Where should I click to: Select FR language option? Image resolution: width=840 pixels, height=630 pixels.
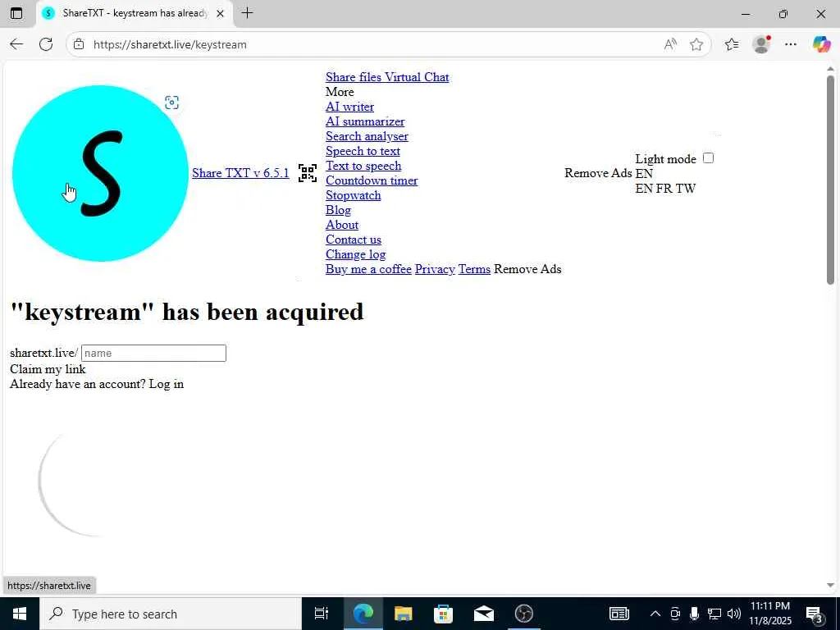[664, 188]
